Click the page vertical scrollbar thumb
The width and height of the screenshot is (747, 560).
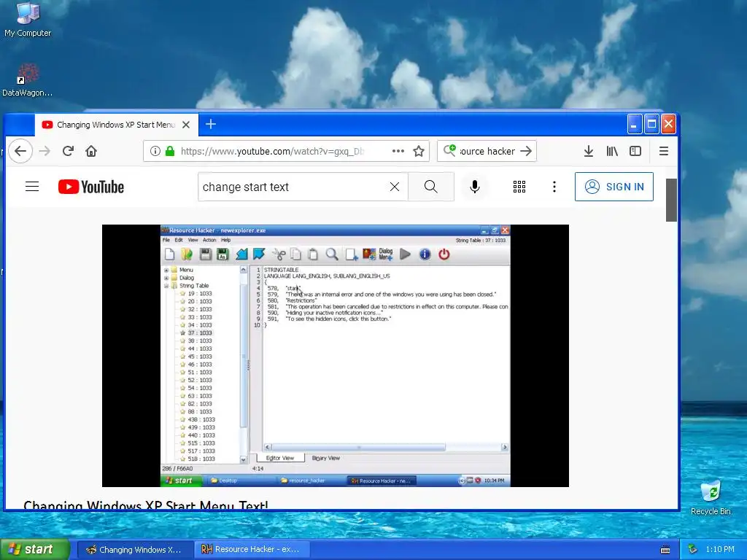pos(671,200)
